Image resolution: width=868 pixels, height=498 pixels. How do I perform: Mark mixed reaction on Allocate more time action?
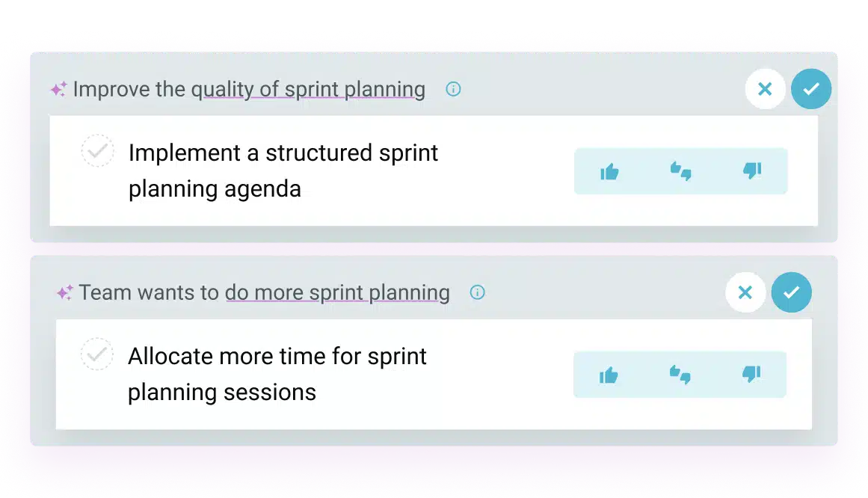(x=680, y=375)
